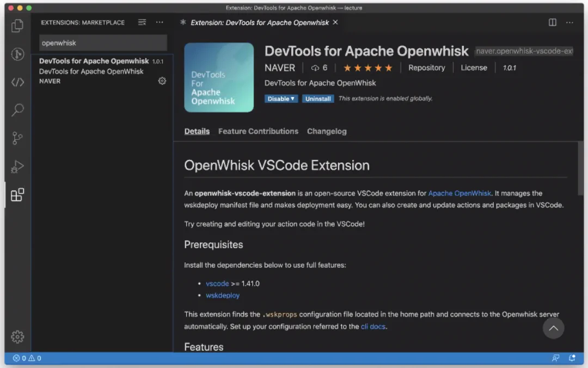Click the version 1.0.1 label in header

tap(509, 68)
